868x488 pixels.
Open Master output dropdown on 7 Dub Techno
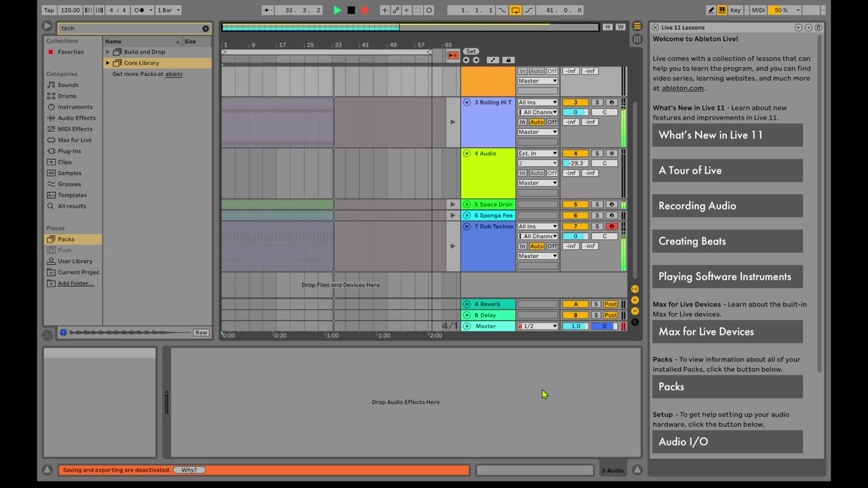(x=538, y=256)
